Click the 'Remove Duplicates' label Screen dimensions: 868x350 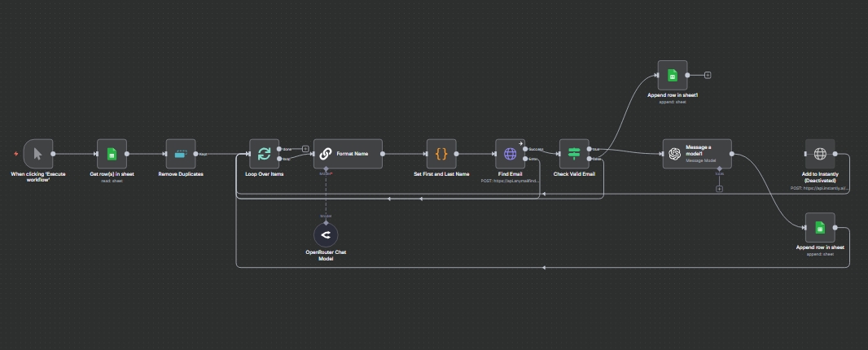[x=181, y=174]
